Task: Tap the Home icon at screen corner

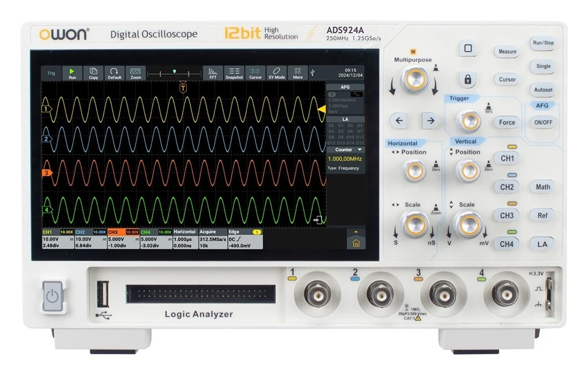Action: pos(356,243)
